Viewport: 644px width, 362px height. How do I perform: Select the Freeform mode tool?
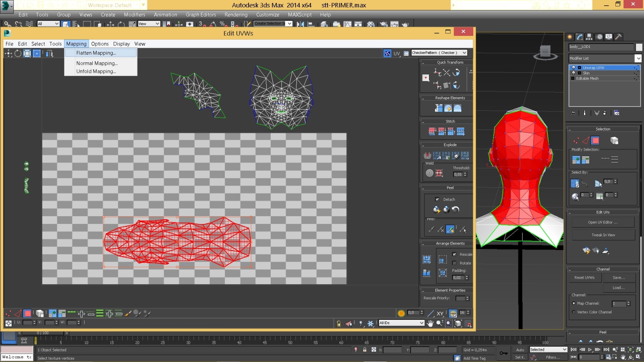point(37,53)
